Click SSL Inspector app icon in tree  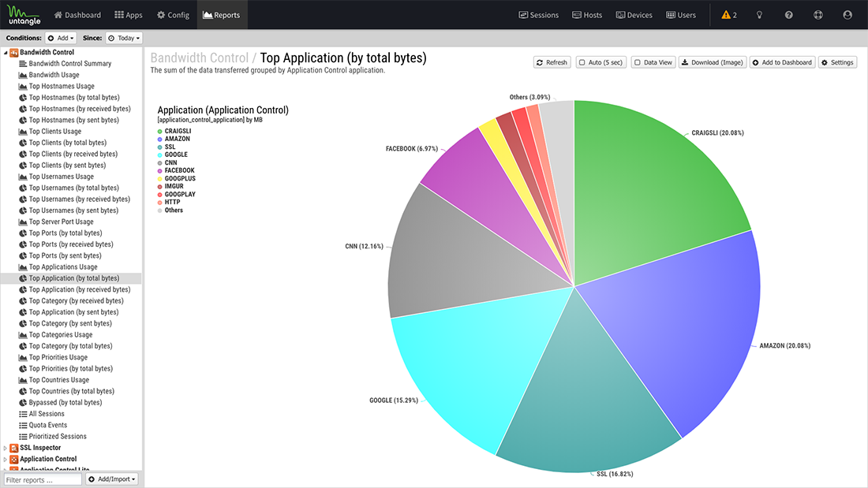click(x=14, y=448)
